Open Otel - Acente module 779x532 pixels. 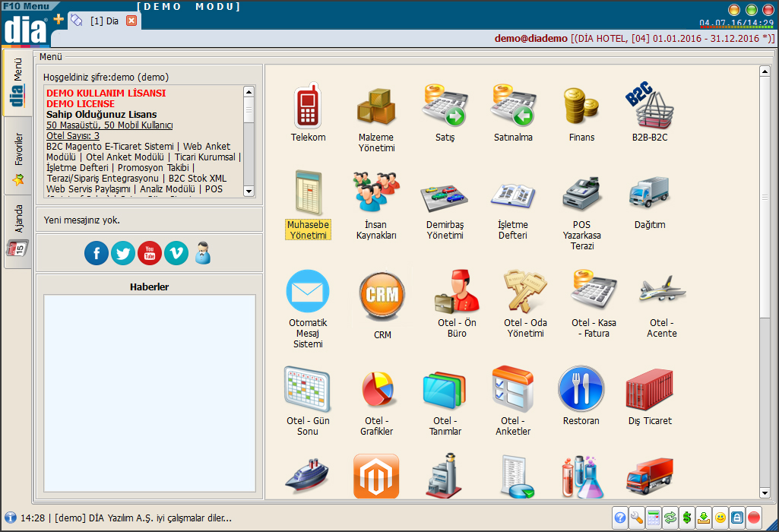coord(662,306)
